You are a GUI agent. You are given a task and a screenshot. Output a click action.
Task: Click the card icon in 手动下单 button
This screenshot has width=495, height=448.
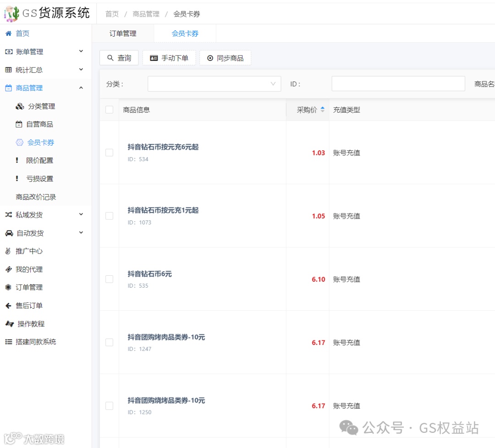(154, 58)
